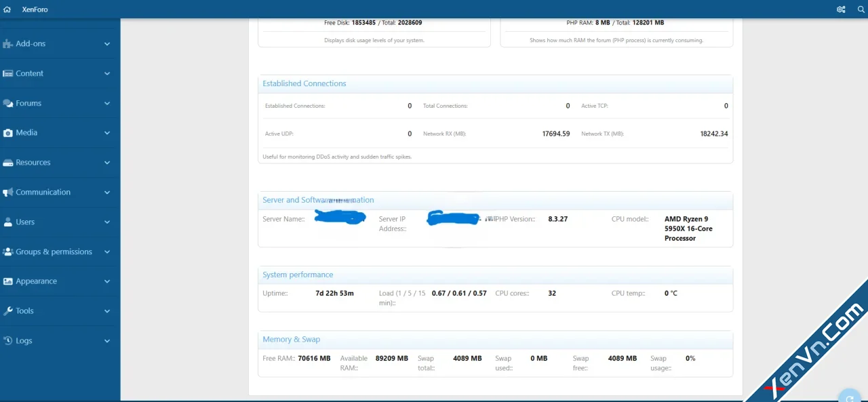Expand the Logs section chevron
Image resolution: width=868 pixels, height=402 pixels.
(107, 341)
